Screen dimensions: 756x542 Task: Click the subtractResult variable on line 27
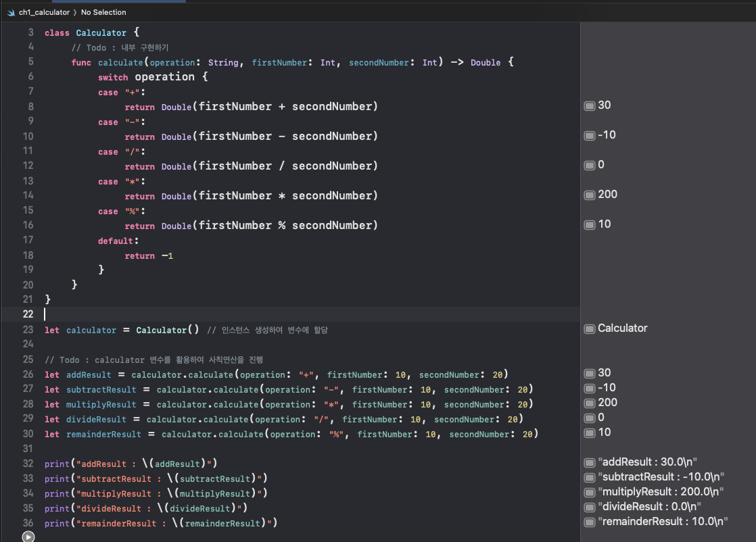click(x=101, y=390)
